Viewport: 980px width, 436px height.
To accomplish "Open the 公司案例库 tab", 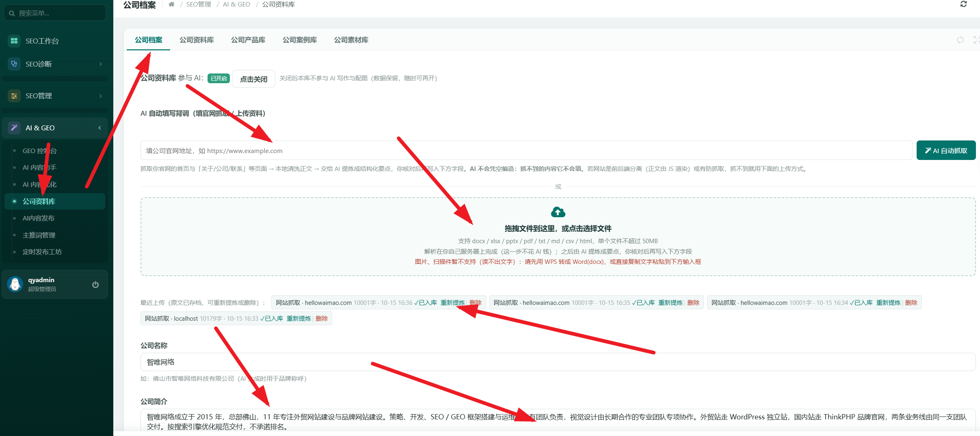I will [300, 40].
